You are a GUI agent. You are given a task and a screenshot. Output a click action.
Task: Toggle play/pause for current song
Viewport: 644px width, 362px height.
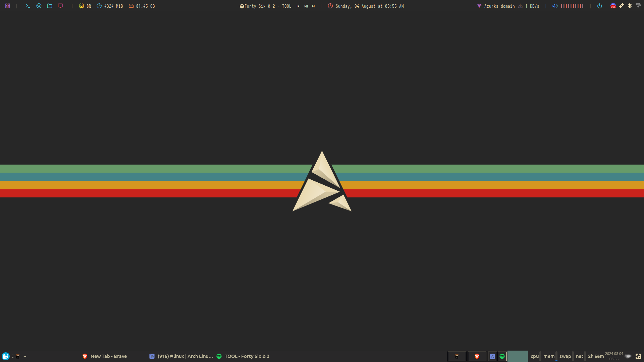(306, 6)
